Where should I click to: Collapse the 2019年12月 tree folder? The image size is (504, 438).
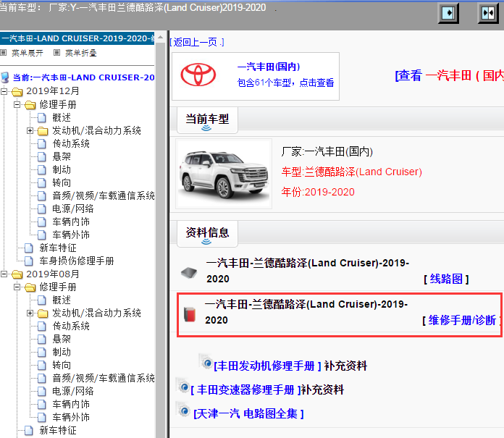[6, 91]
